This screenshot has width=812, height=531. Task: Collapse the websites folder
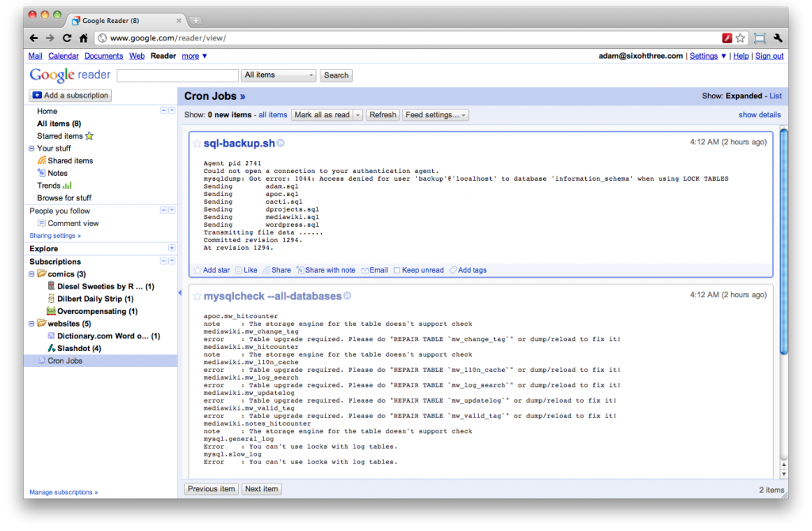click(32, 323)
